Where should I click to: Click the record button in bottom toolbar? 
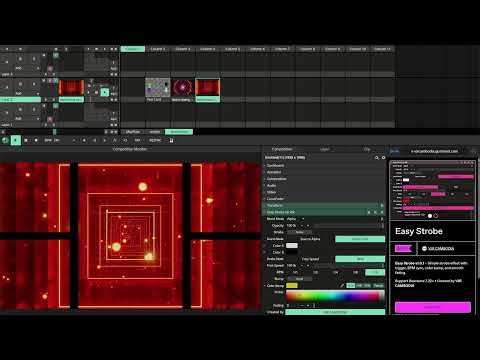click(x=36, y=140)
